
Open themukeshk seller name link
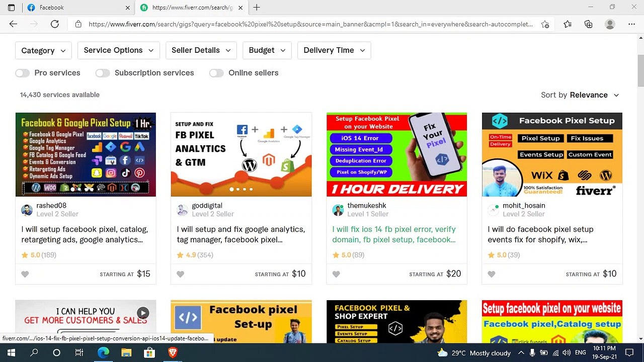pos(367,206)
